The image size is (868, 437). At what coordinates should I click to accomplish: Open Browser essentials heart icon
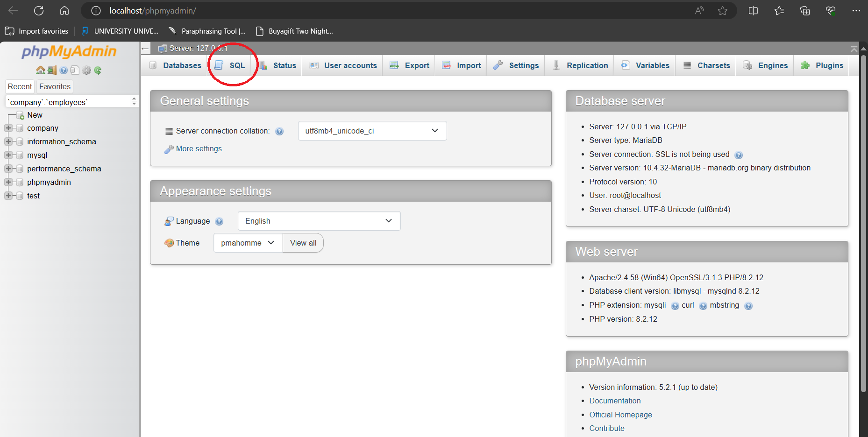[831, 10]
